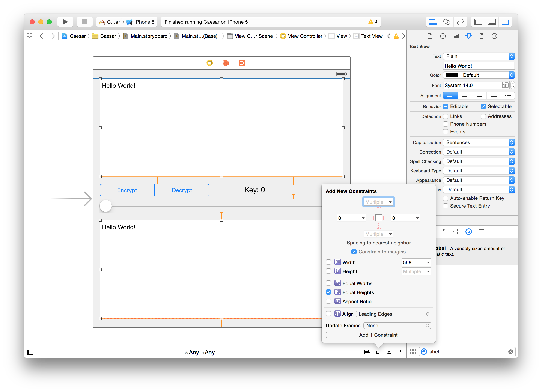Show the Media library
Screen dimensions: 542x392
coord(482,232)
